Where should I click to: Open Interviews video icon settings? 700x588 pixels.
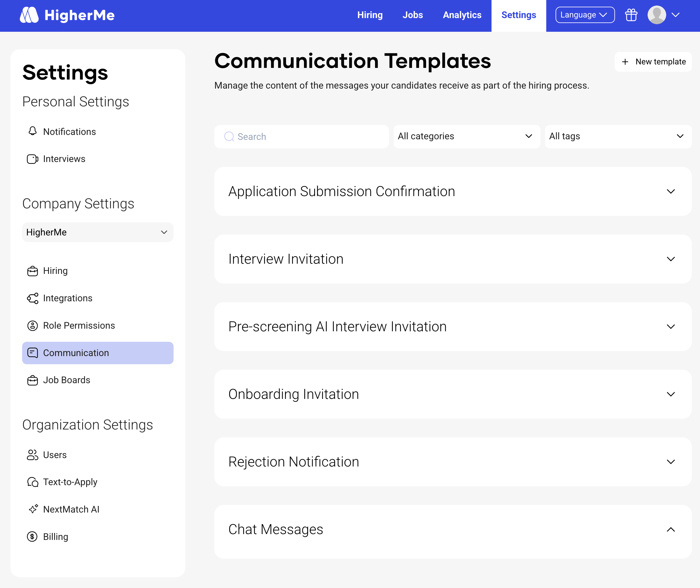point(32,159)
